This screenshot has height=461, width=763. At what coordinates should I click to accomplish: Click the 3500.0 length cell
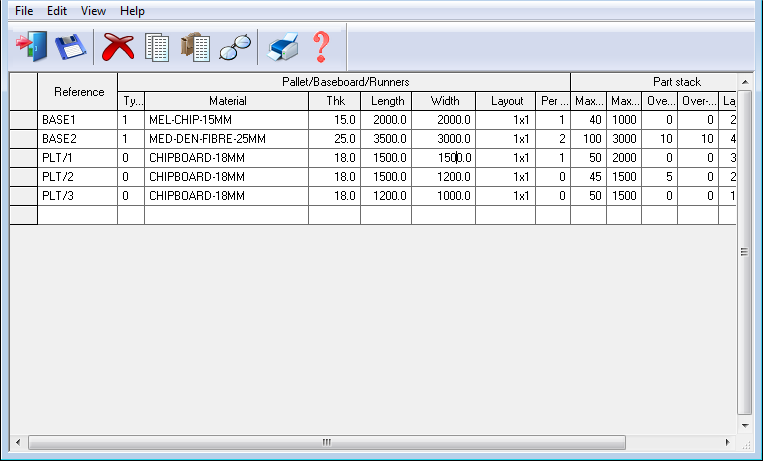tap(386, 139)
